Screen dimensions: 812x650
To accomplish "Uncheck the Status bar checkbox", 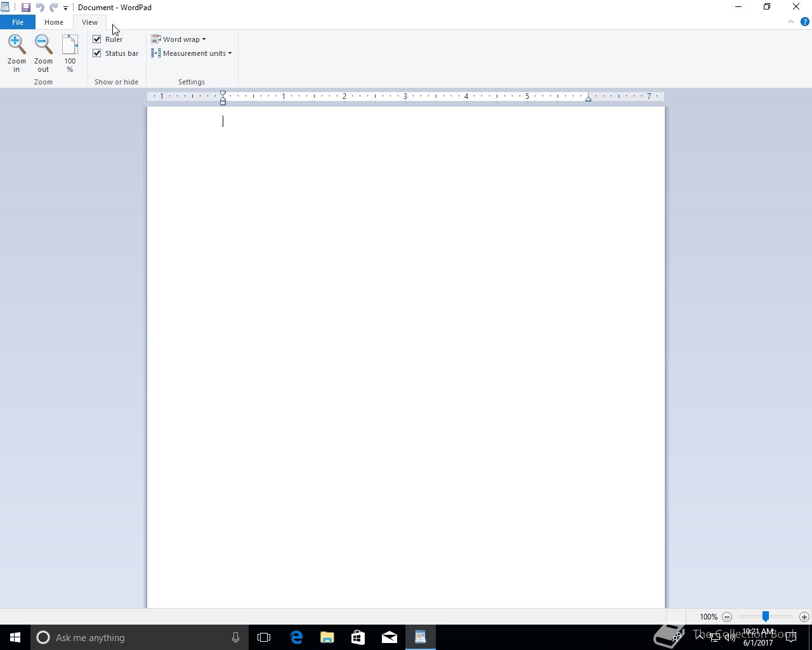I will [x=97, y=53].
